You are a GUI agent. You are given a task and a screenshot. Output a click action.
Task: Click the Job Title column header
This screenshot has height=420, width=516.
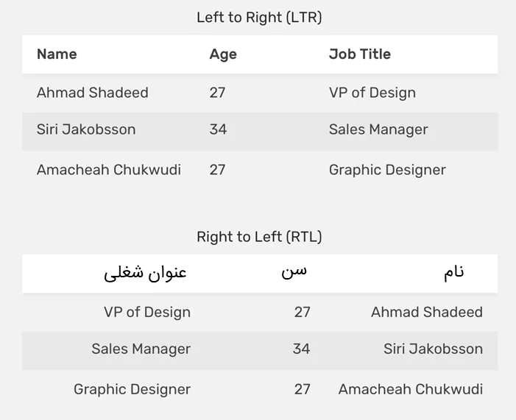pyautogui.click(x=359, y=54)
